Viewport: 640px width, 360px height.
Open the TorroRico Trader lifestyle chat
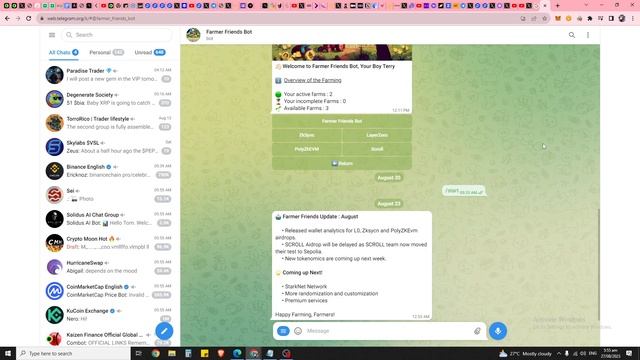pos(109,123)
